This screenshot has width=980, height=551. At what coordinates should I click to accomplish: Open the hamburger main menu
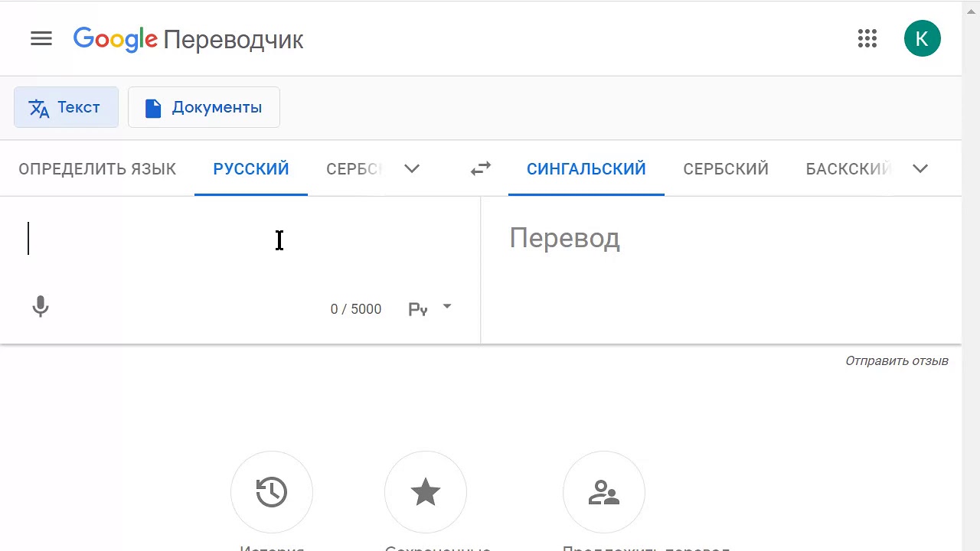41,39
